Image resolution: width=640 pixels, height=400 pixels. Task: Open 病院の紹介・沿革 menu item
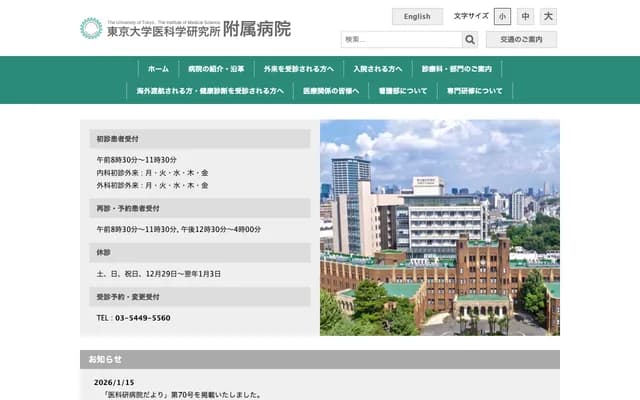[216, 69]
